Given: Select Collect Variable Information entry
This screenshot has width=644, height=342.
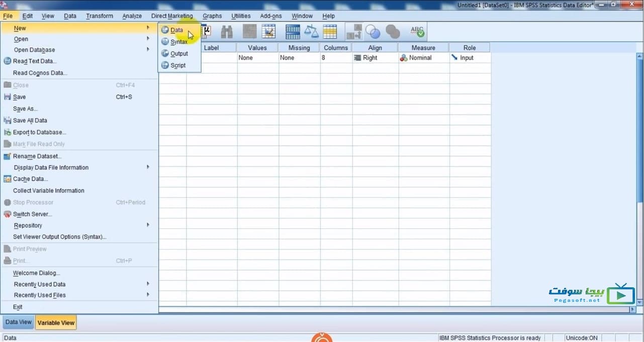Looking at the screenshot, I should tap(79, 190).
